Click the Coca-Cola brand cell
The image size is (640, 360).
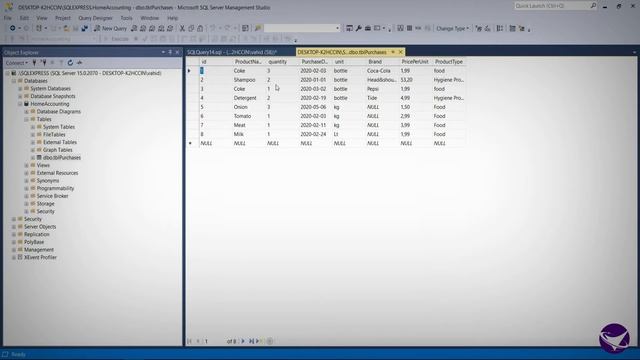tap(382, 71)
